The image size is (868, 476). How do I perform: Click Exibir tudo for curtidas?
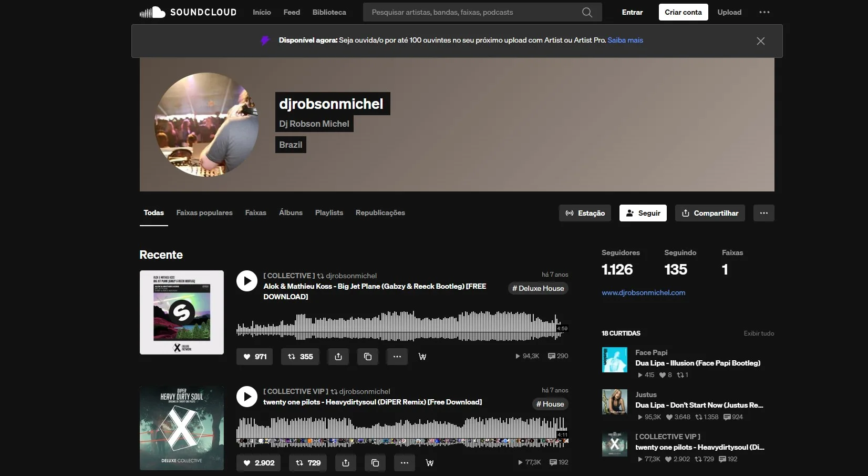pyautogui.click(x=759, y=333)
